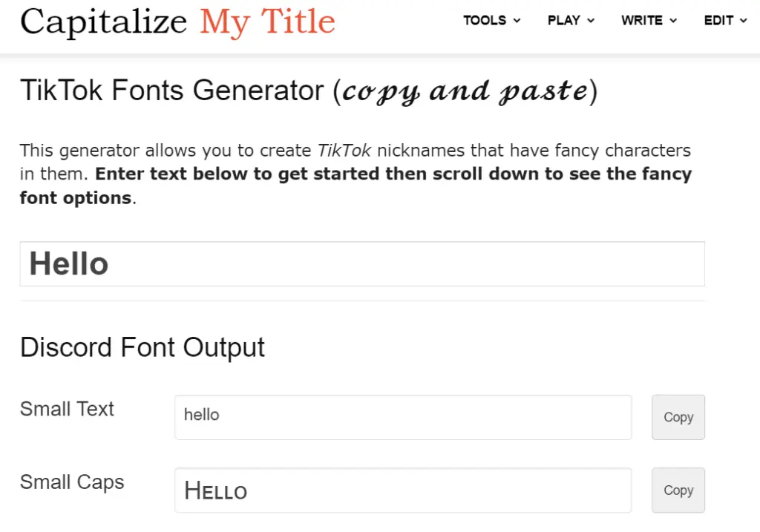The image size is (760, 532).
Task: Expand the chevron next to PLAY
Action: click(x=591, y=22)
